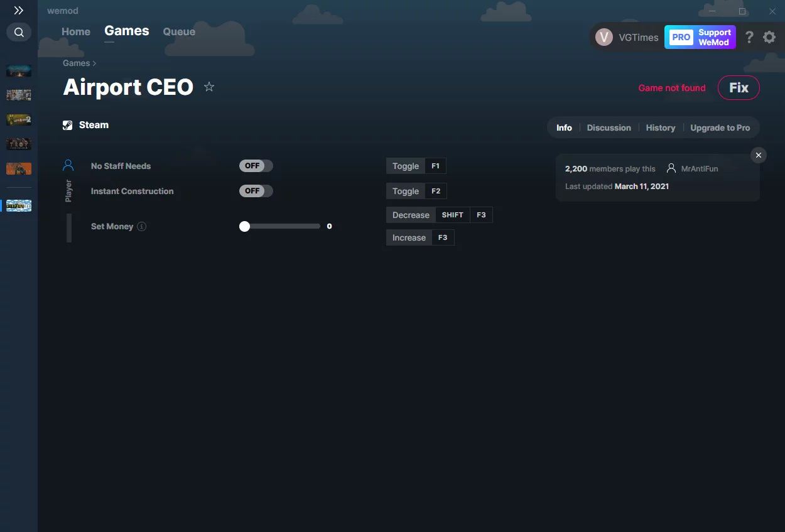Go to the Home tab
Viewport: 785px width, 532px height.
tap(76, 31)
